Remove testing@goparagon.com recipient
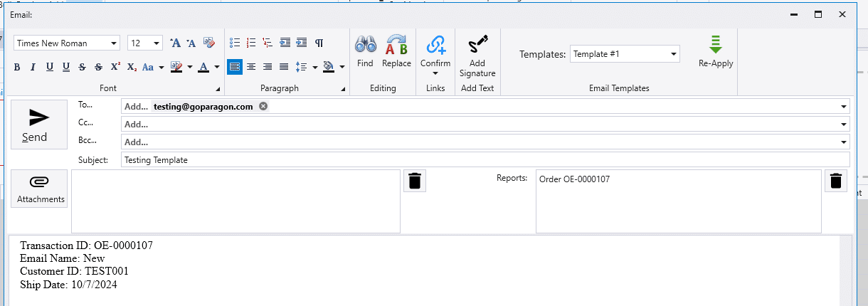This screenshot has width=868, height=306. [x=263, y=106]
